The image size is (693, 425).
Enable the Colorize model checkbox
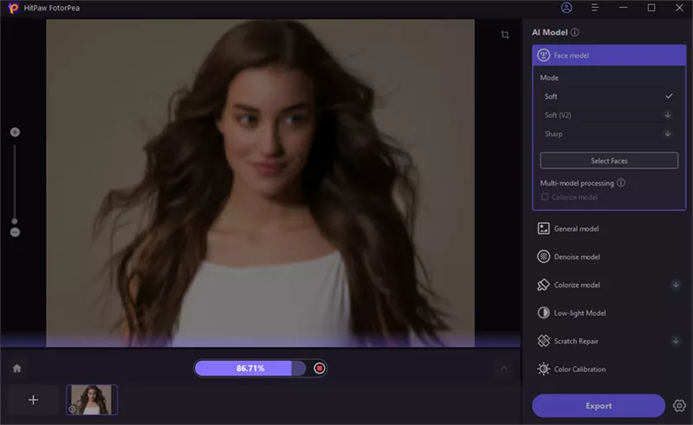coord(545,197)
